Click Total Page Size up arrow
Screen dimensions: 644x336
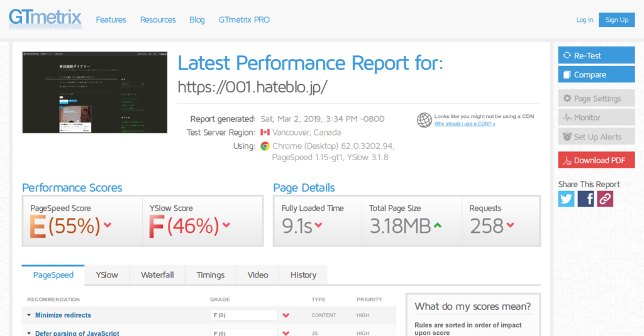[438, 225]
